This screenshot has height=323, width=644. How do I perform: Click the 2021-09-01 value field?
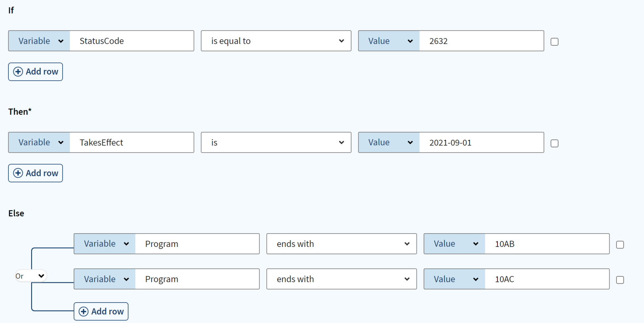click(481, 142)
